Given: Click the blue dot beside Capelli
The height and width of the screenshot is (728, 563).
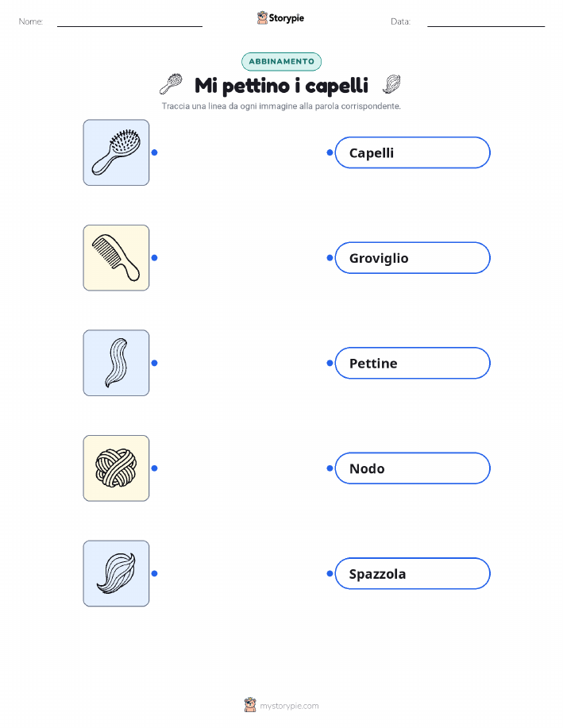Looking at the screenshot, I should 330,152.
